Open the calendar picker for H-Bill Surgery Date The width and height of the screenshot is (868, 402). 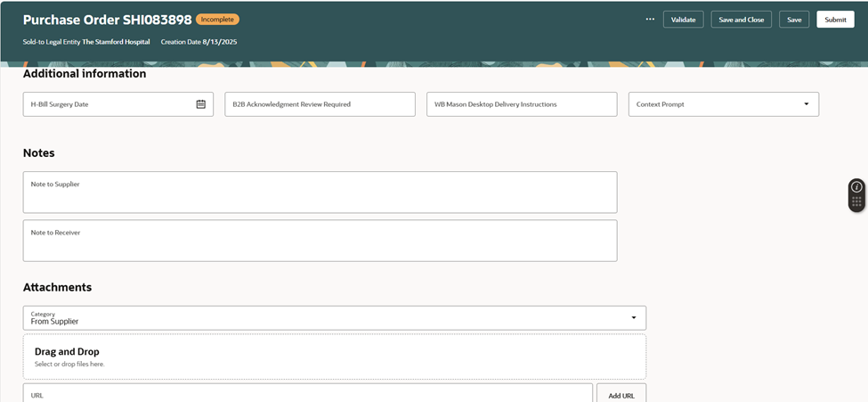pos(201,103)
